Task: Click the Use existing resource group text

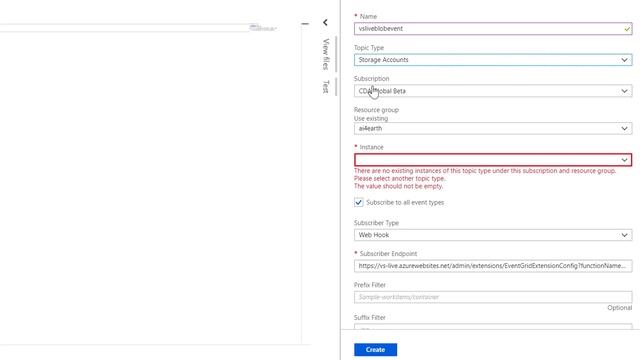Action: coord(371,118)
